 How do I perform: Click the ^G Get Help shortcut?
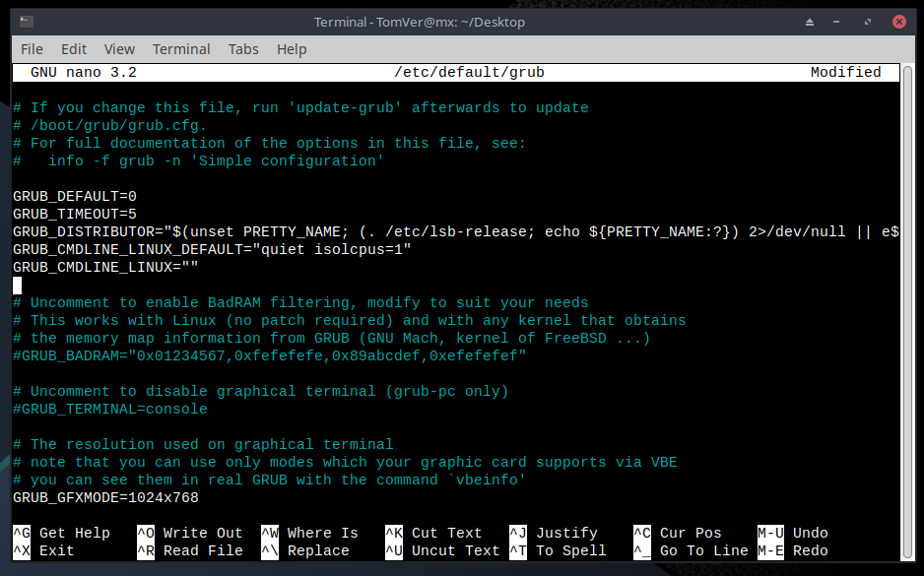62,533
